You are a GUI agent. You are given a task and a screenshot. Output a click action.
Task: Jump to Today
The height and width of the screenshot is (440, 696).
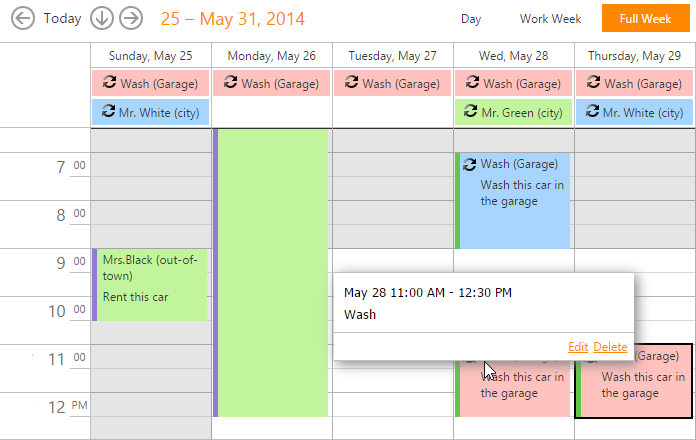62,18
